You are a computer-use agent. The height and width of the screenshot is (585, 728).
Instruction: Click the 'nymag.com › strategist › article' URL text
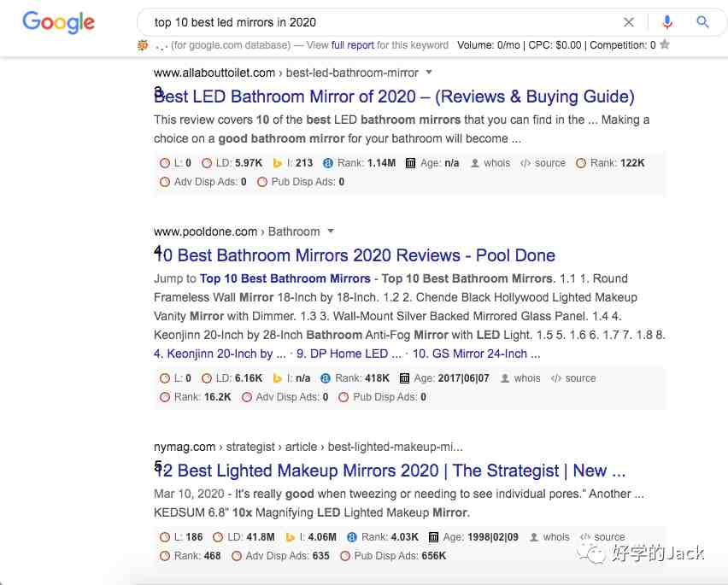pyautogui.click(x=308, y=447)
